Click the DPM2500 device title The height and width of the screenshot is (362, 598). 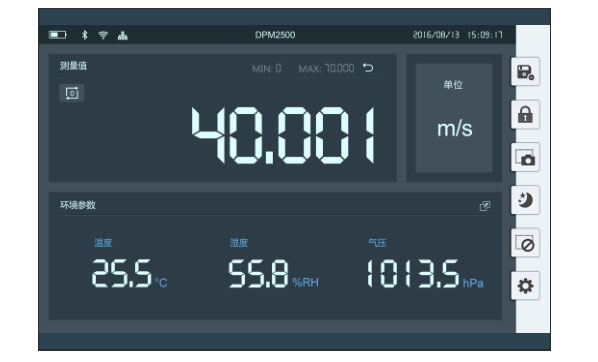(x=275, y=35)
